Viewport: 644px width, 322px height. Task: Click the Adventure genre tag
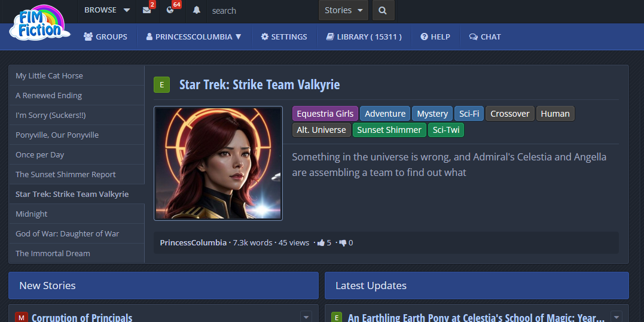pos(385,114)
